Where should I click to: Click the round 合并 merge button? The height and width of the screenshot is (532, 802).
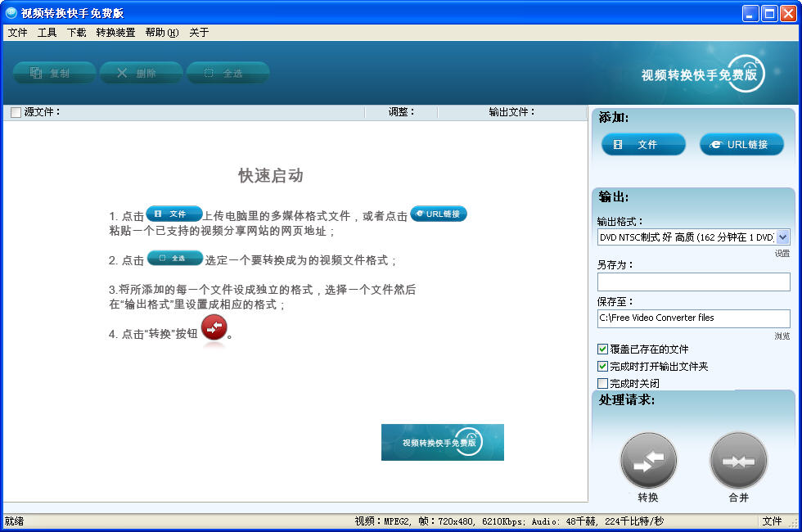pyautogui.click(x=738, y=461)
